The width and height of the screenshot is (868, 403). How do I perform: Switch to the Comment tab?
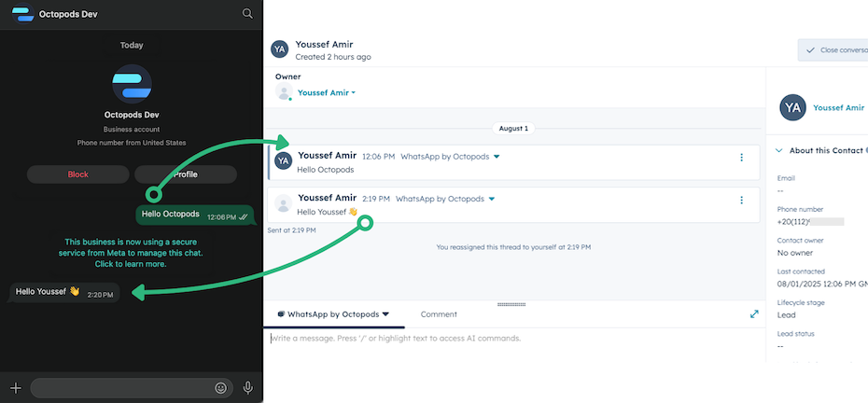click(x=439, y=314)
